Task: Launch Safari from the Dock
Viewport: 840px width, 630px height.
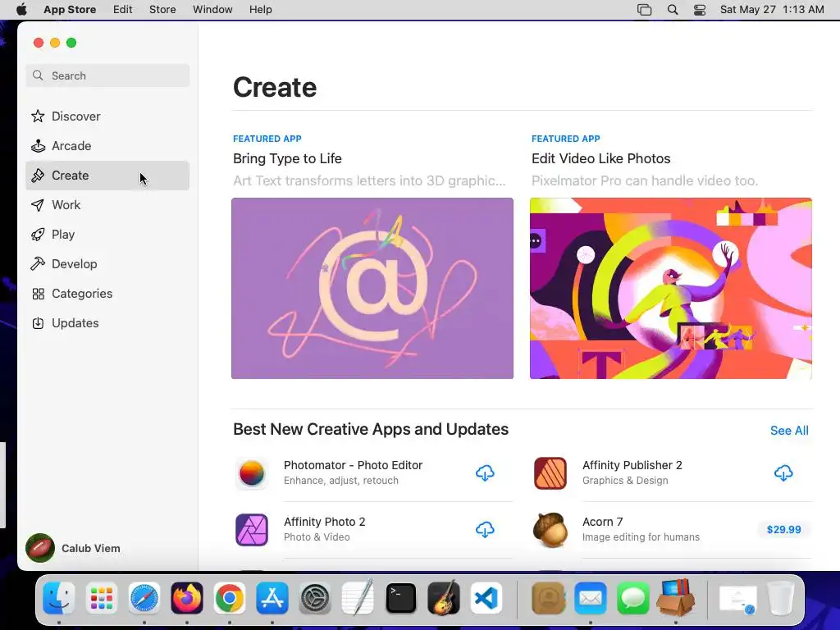Action: coord(144,598)
